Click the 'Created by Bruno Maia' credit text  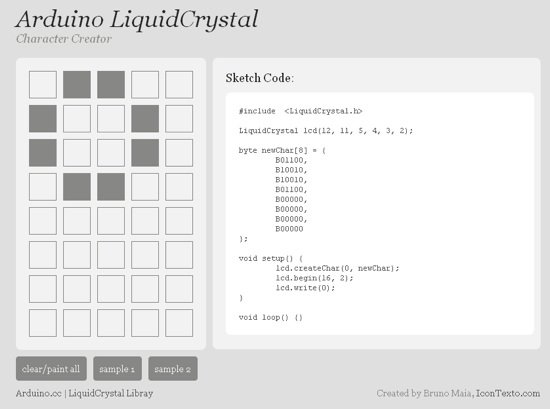pos(424,394)
